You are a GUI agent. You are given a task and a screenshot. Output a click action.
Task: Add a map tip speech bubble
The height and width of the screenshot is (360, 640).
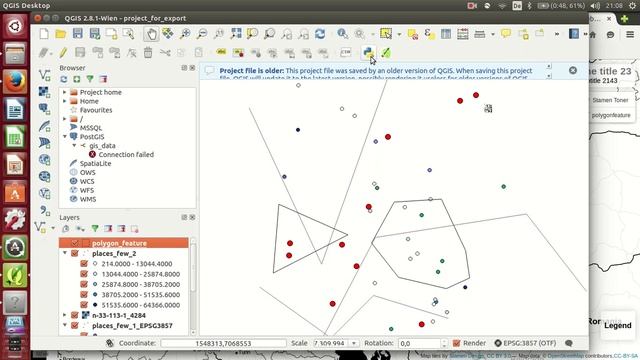click(x=506, y=33)
